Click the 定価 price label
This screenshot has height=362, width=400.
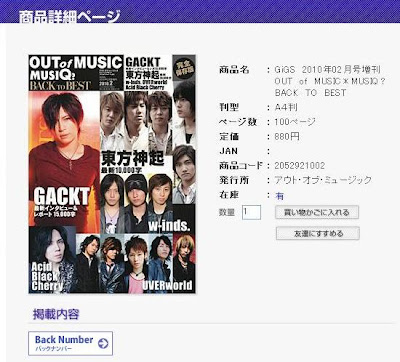pos(229,136)
